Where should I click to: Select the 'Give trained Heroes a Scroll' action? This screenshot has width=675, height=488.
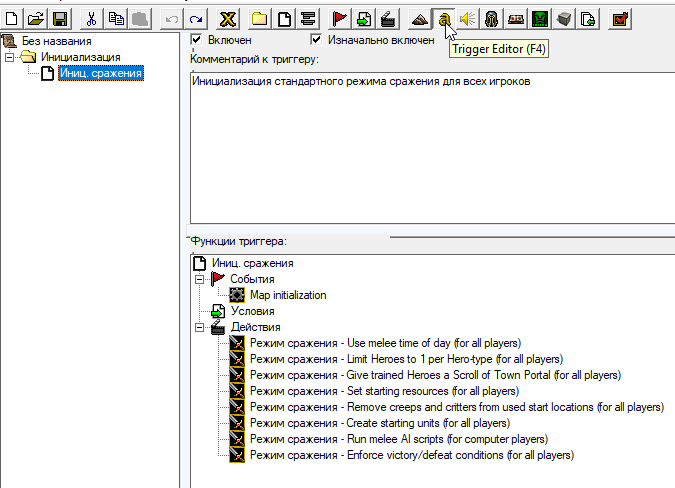(x=435, y=375)
